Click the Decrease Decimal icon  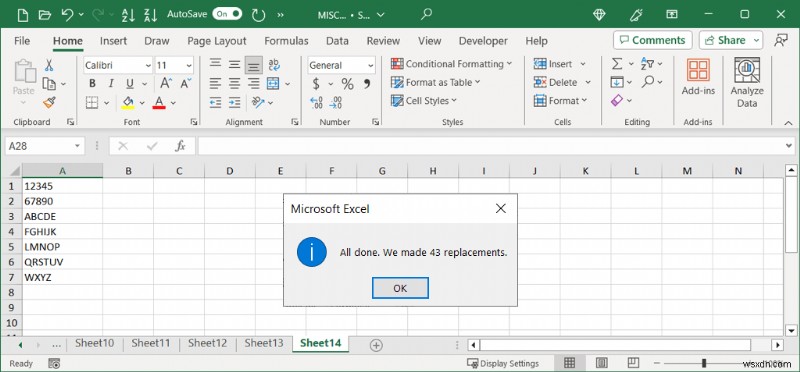[x=335, y=103]
